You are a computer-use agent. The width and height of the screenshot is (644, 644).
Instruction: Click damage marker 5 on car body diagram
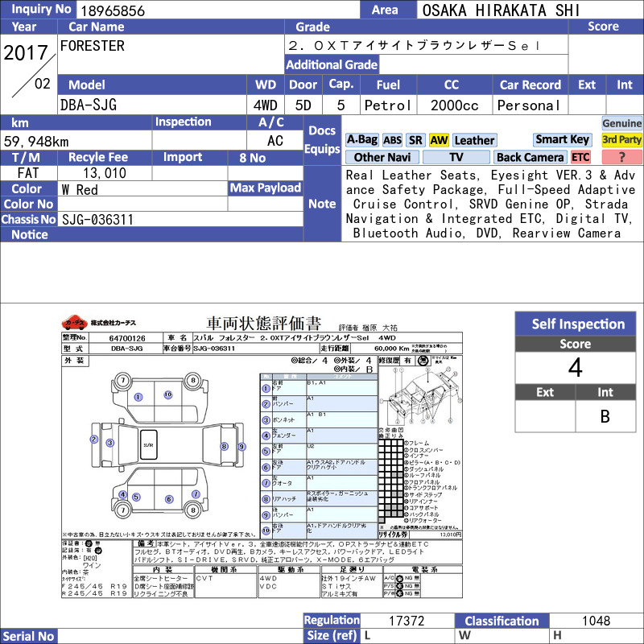click(x=136, y=497)
